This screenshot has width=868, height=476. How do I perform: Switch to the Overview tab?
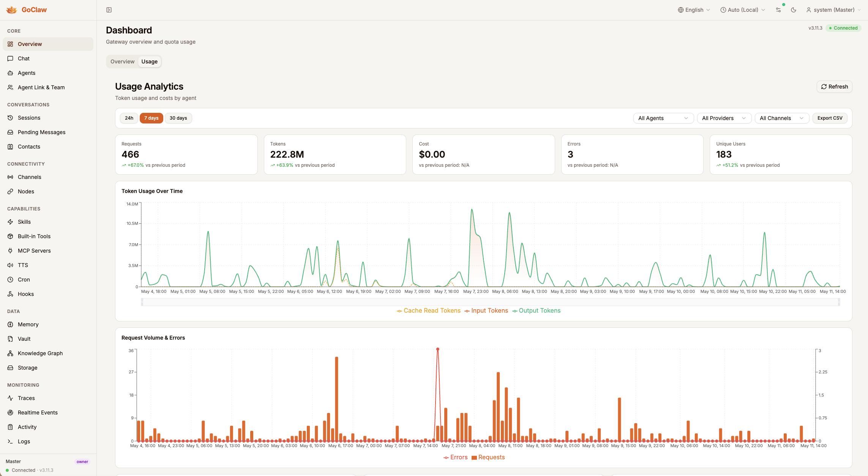click(x=122, y=62)
